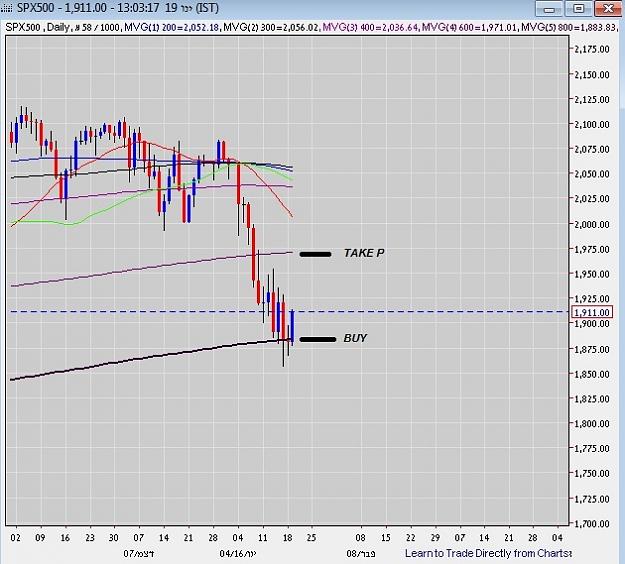625x564 pixels.
Task: Click the chart window grip icon
Action: [7, 8]
